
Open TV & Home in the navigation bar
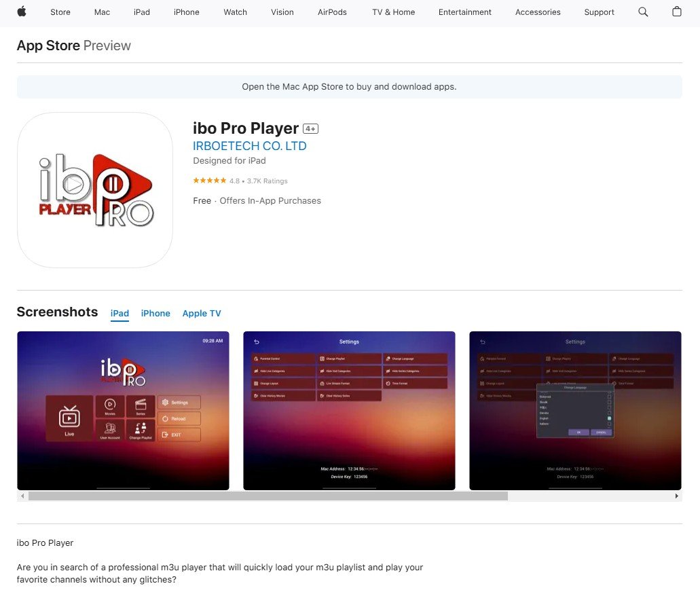click(x=393, y=12)
